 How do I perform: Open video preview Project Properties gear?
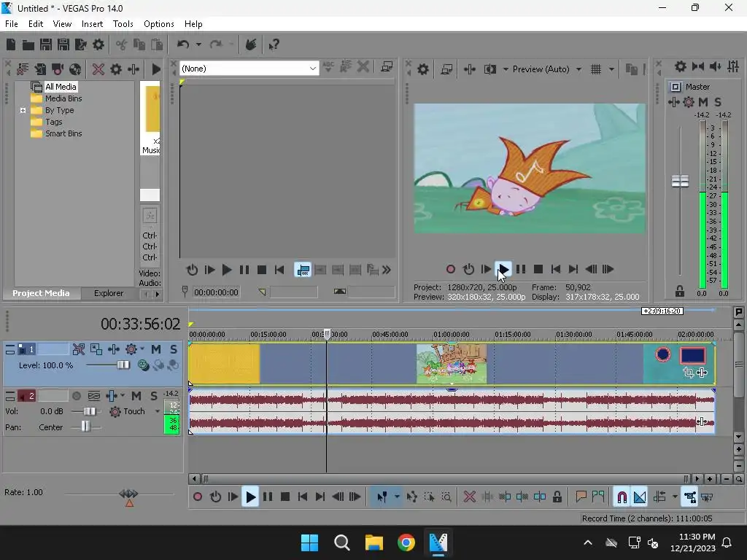point(423,69)
